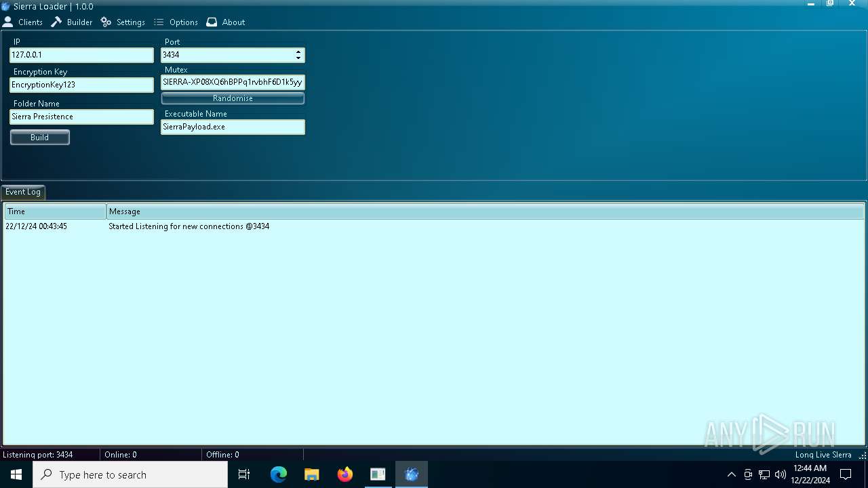Close the Sierra Loader window

(x=852, y=4)
